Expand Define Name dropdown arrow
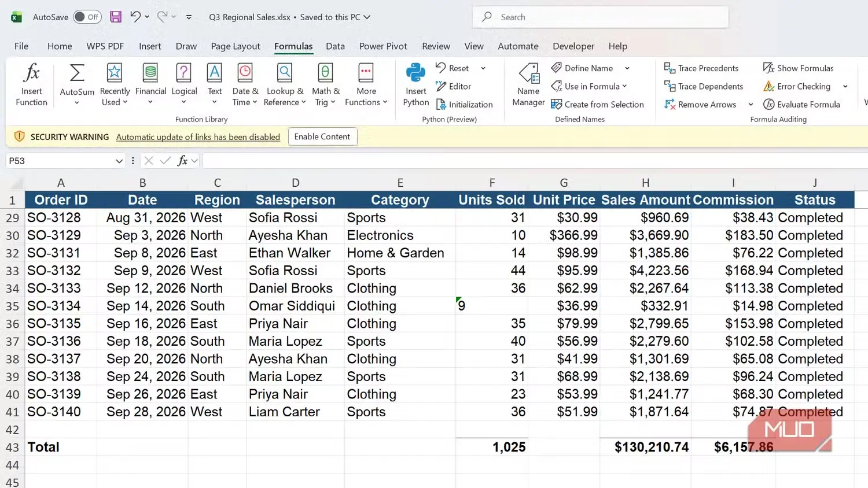The width and height of the screenshot is (868, 488). pyautogui.click(x=627, y=68)
